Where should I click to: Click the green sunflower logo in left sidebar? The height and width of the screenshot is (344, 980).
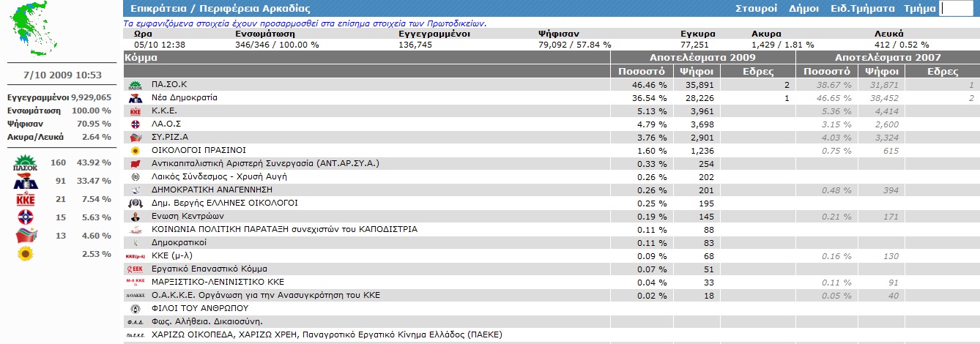click(26, 254)
